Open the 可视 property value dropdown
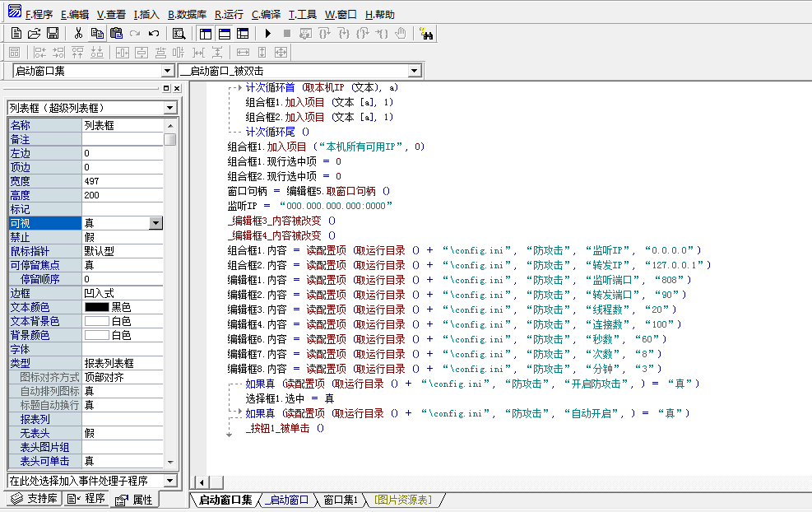The height and width of the screenshot is (512, 812). (x=155, y=223)
